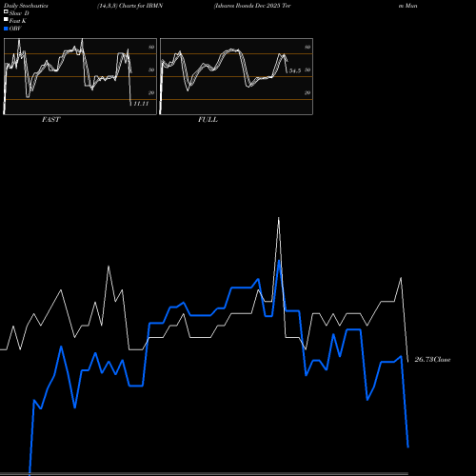Click the blue OBV legend swatch
The height and width of the screenshot is (476, 476).
click(x=6, y=29)
